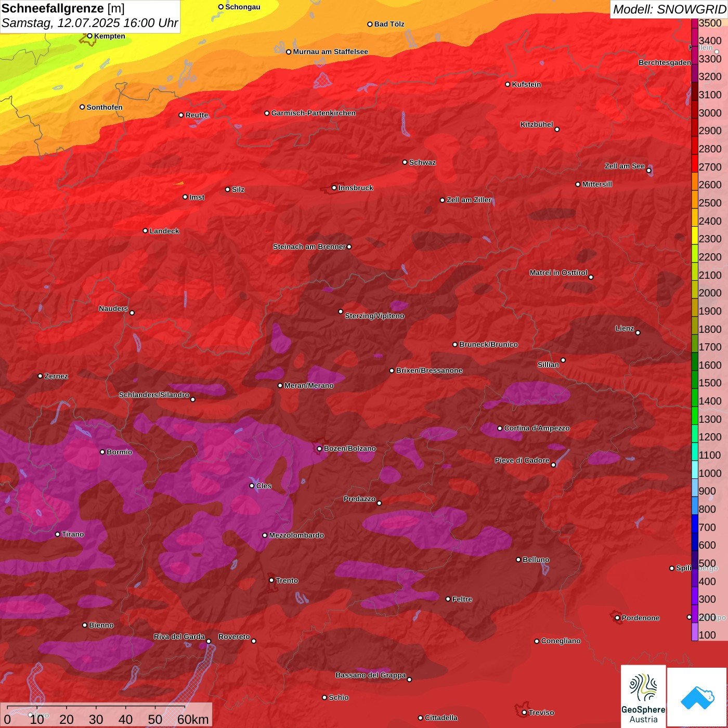Click the 'Modell: SNOWGRID' label
The image size is (728, 728).
(x=669, y=9)
